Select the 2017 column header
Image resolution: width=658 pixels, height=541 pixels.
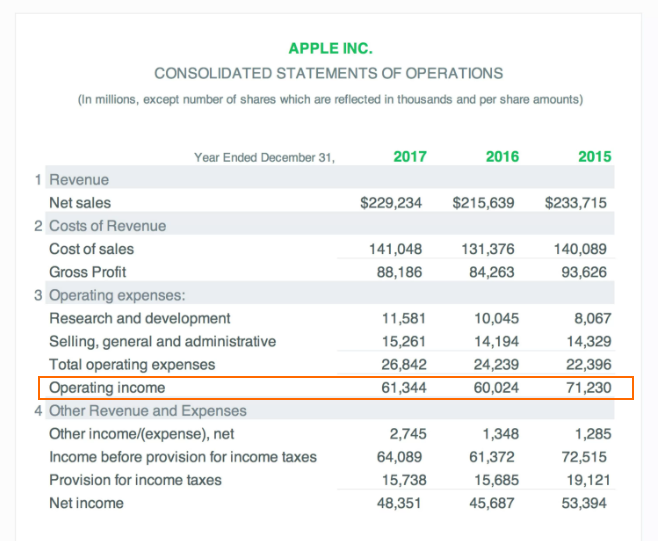[410, 157]
